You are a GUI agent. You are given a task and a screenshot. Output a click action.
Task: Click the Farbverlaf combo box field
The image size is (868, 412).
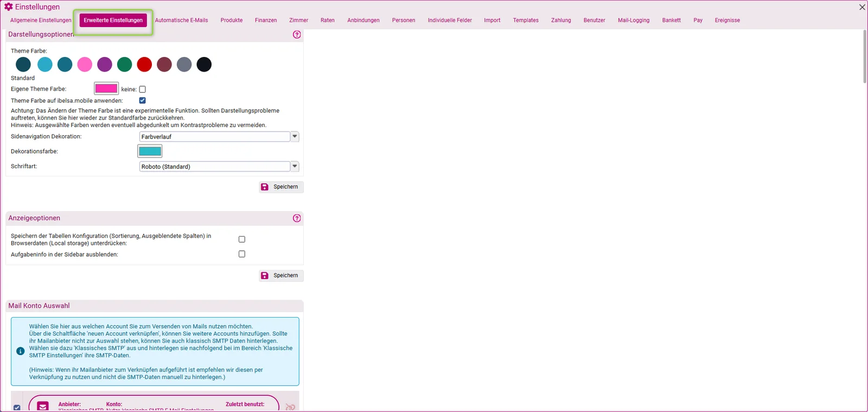tap(215, 137)
